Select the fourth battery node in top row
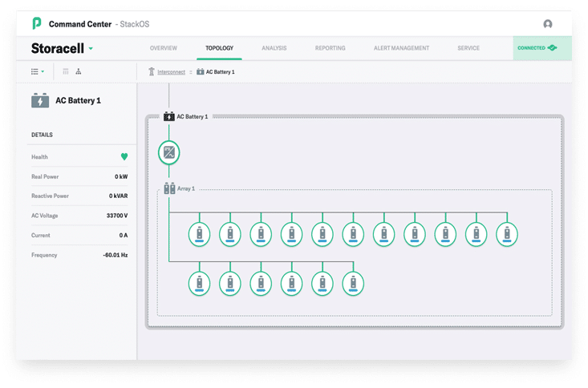This screenshot has width=588, height=388. point(292,234)
